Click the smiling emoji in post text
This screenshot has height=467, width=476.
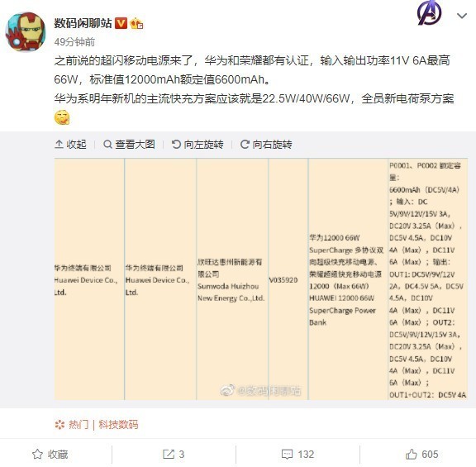pos(62,117)
